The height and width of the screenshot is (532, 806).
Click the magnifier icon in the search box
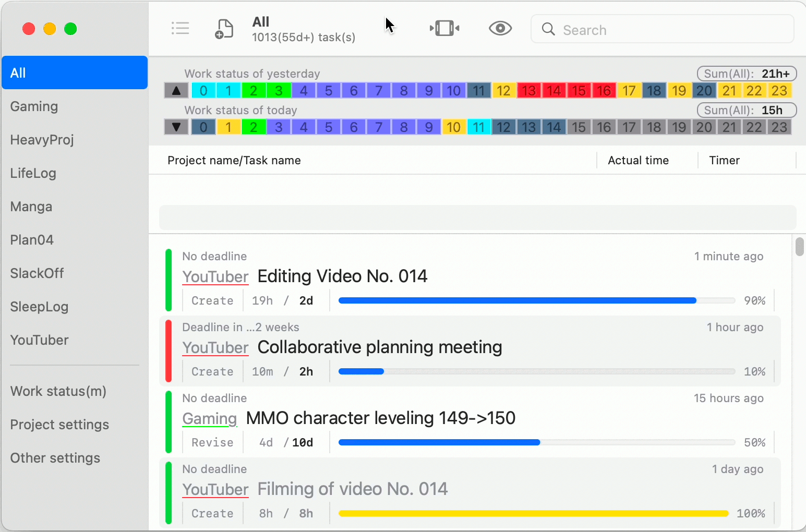pos(548,29)
